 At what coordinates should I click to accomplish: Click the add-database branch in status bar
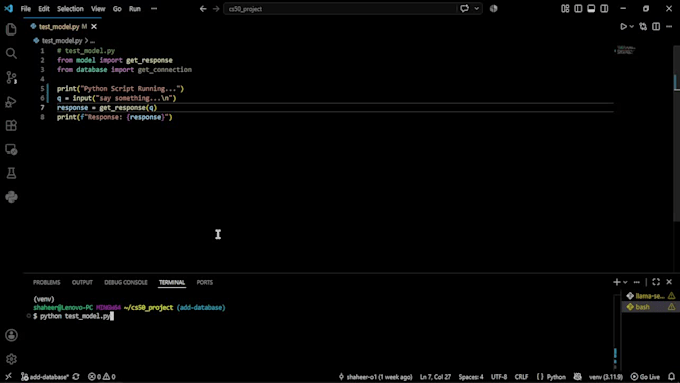[x=45, y=376]
